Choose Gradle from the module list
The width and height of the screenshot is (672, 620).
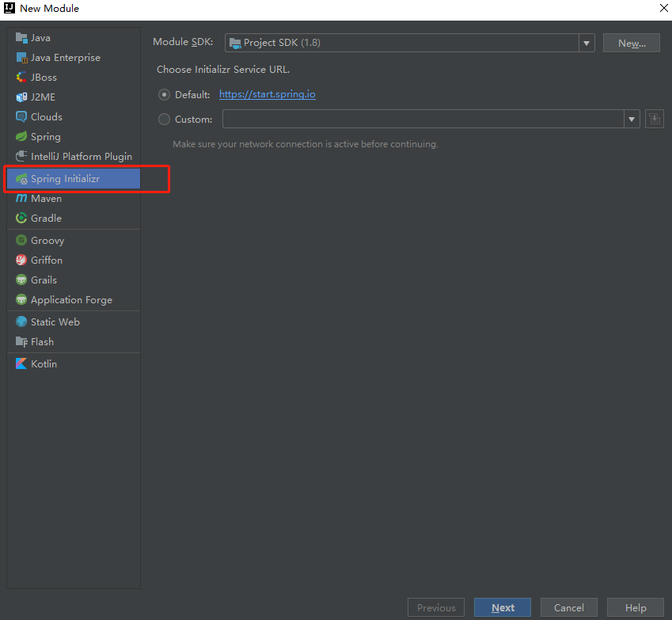click(x=74, y=219)
